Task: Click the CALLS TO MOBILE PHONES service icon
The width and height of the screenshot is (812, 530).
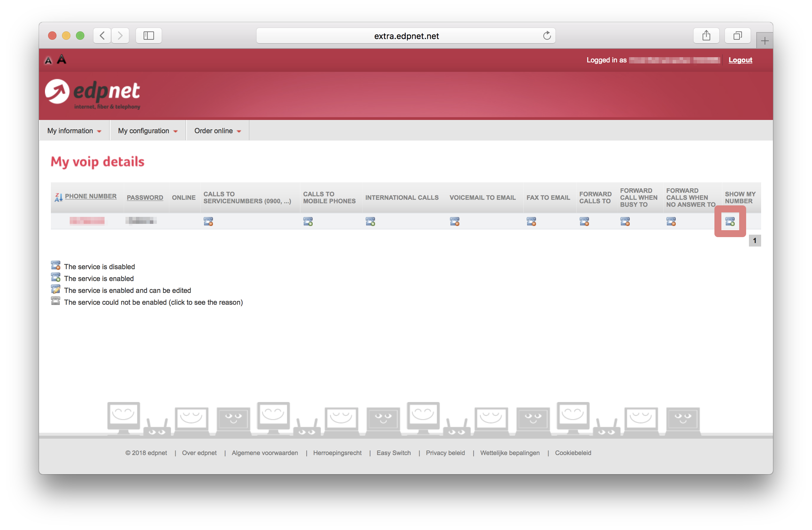Action: point(308,221)
